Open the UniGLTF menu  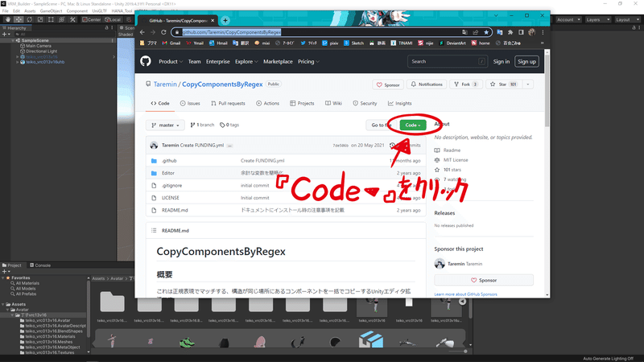tap(99, 11)
